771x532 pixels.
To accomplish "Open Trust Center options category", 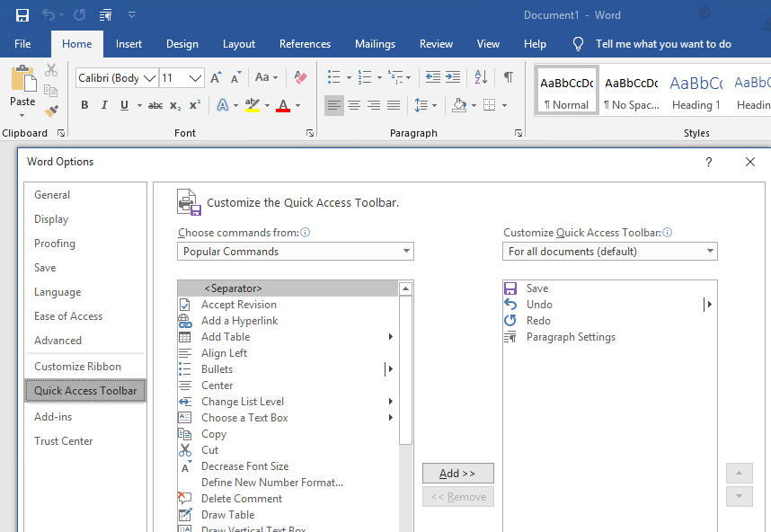I will coord(64,441).
